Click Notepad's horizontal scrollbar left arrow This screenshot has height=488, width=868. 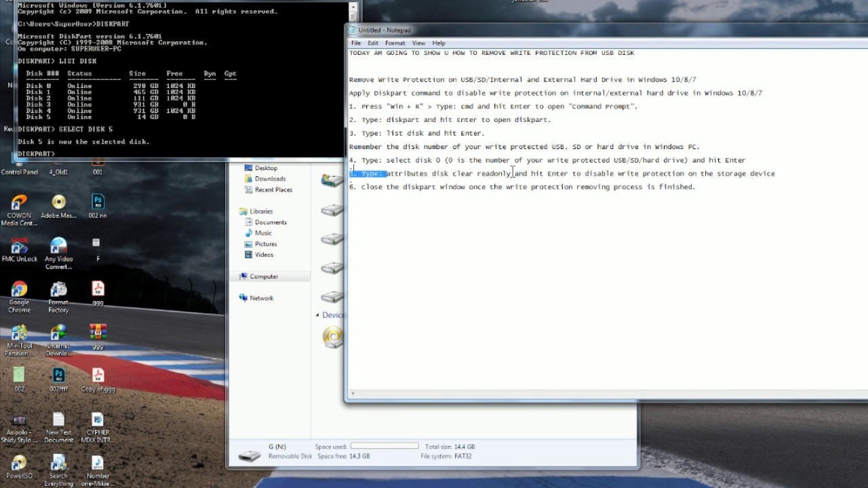point(353,394)
